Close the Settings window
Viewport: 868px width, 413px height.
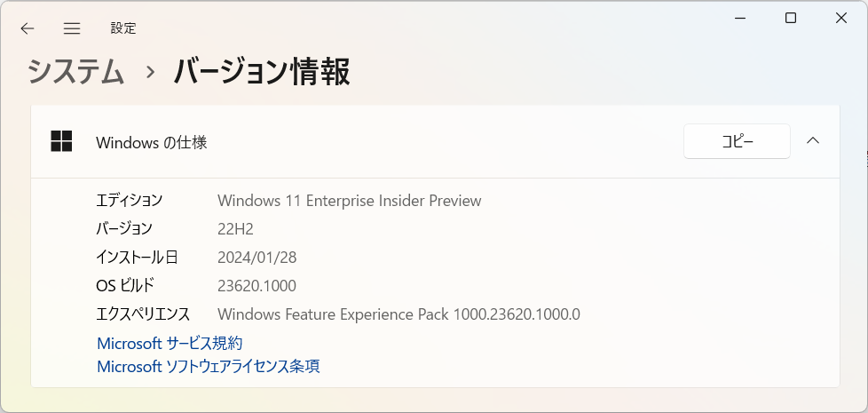click(840, 19)
